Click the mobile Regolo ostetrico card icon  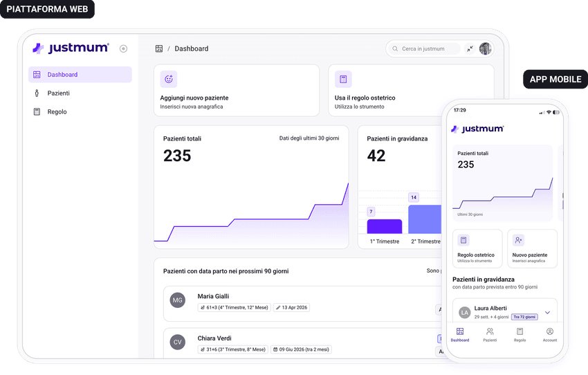[x=463, y=240]
